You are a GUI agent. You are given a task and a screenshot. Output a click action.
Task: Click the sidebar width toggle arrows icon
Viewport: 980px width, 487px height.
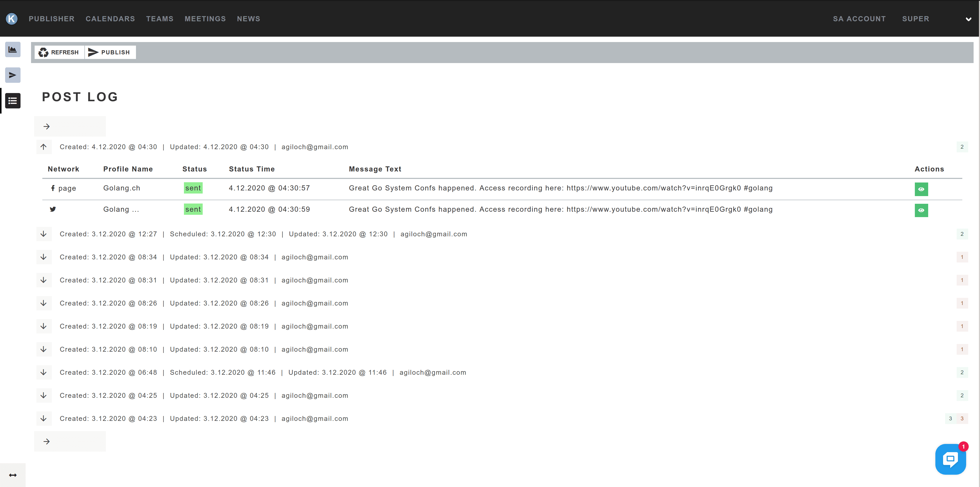tap(13, 475)
